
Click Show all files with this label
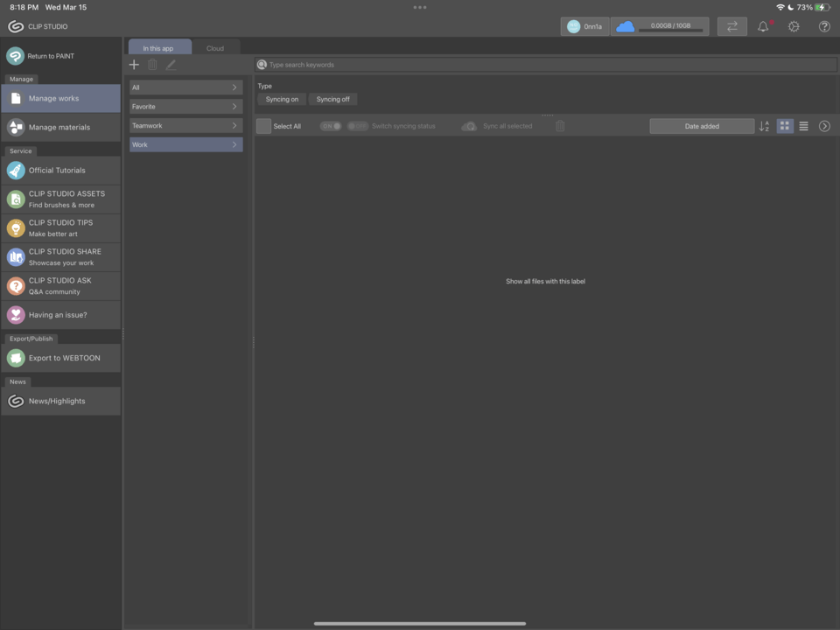[x=545, y=281]
